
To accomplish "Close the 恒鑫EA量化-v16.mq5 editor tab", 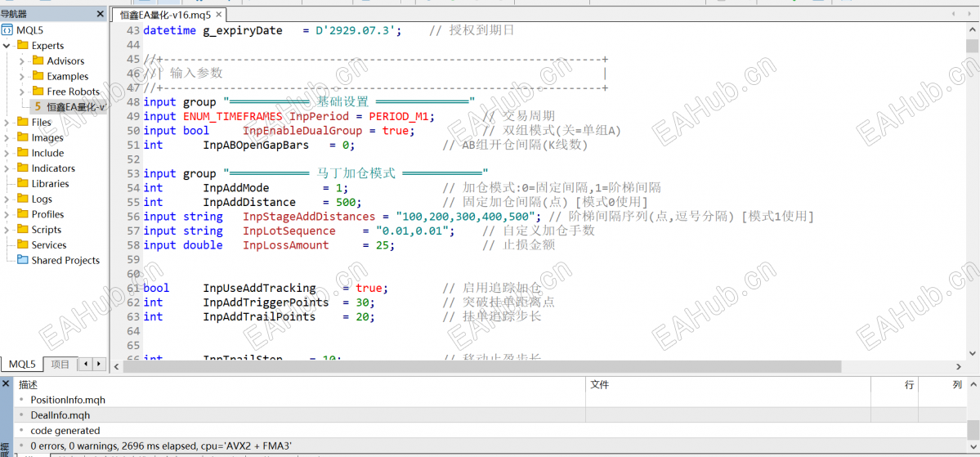I will tap(219, 15).
